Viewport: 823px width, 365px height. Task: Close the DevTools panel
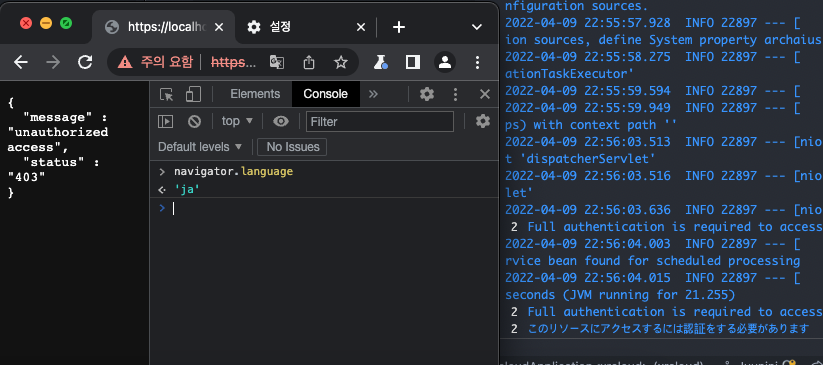tap(485, 95)
